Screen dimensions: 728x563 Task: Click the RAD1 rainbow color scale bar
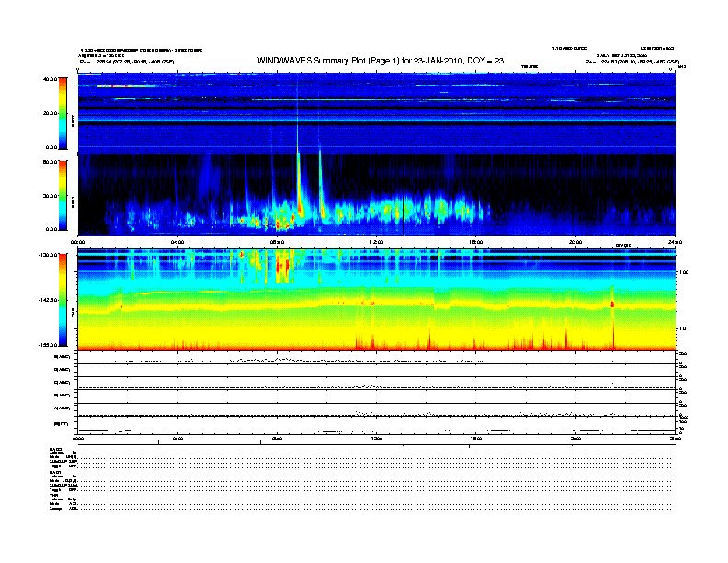coord(63,196)
